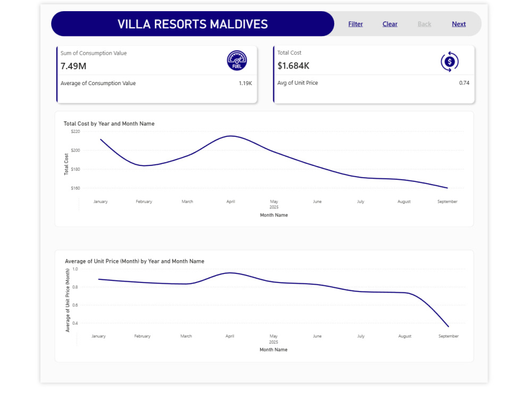Click January label on Total Cost chart
Viewport: 532px width, 399px height.
pos(101,202)
